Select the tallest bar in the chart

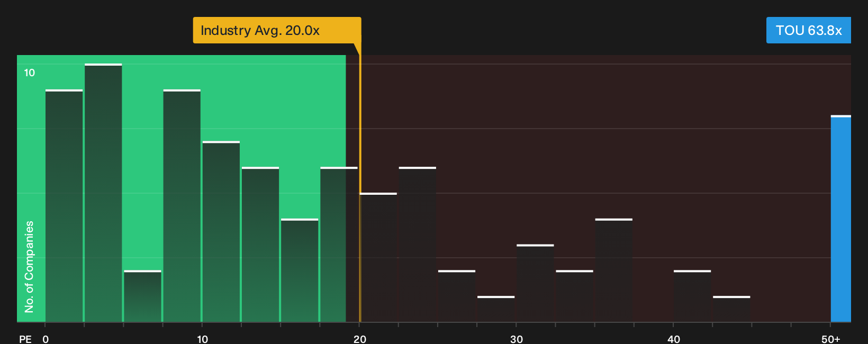tap(103, 193)
